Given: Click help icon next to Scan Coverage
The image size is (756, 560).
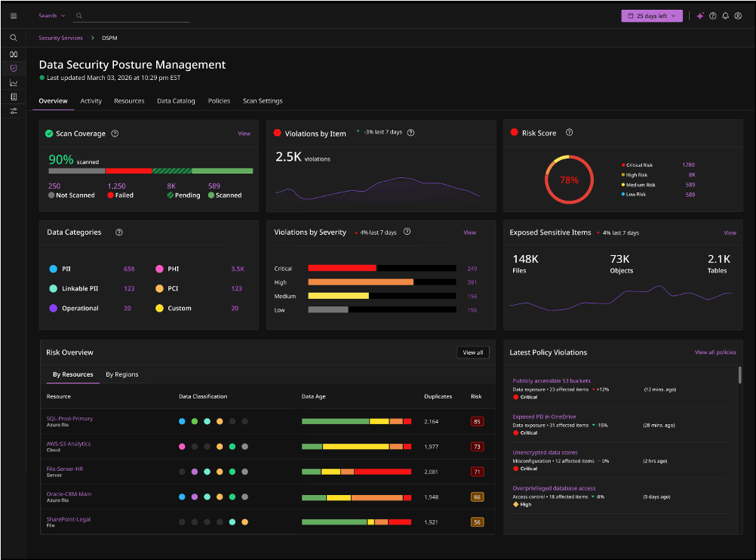Looking at the screenshot, I should pos(115,134).
